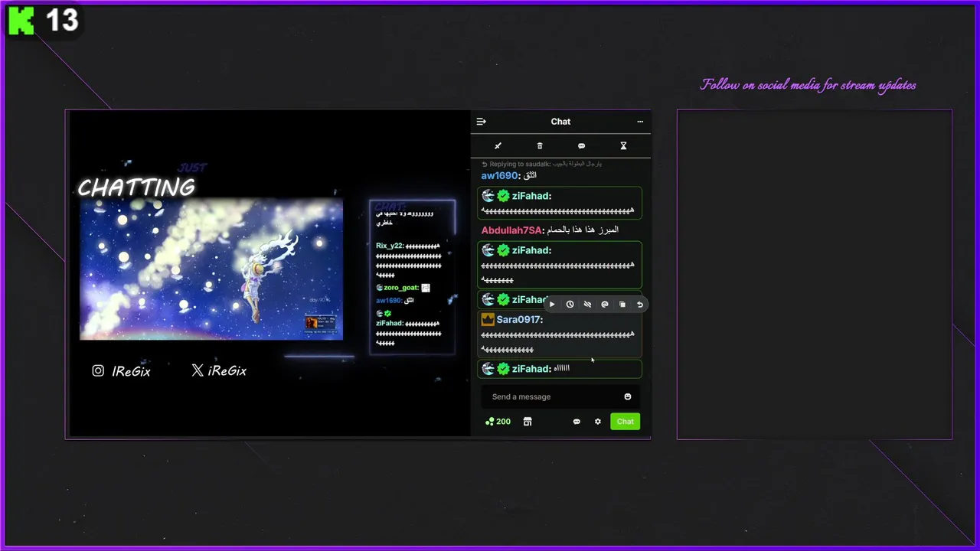Screen dimensions: 980x551
Task: Click username aw1690 in the chat panel
Action: point(499,176)
